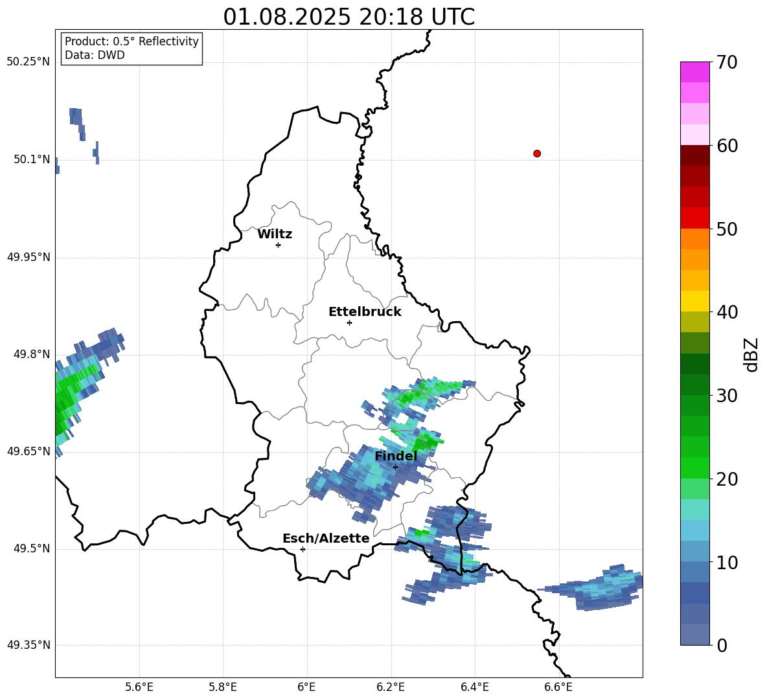Click the colorbar tick label 60

pyautogui.click(x=727, y=146)
